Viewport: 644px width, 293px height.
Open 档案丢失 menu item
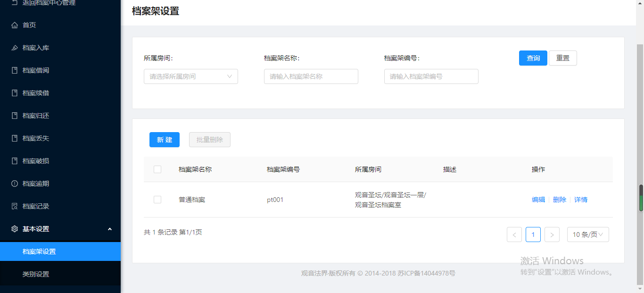click(x=60, y=138)
